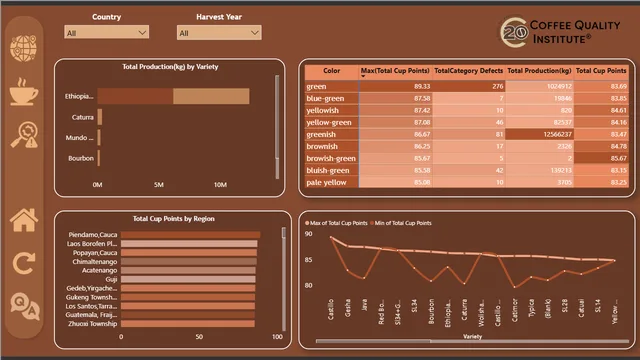Click the 'green' color row label
The width and height of the screenshot is (640, 360).
316,87
